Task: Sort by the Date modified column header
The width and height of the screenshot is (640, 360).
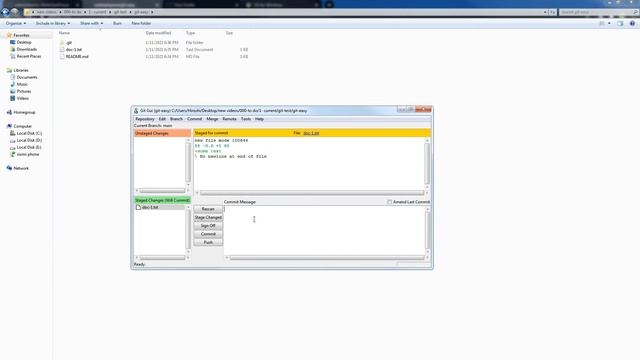Action: click(x=158, y=33)
